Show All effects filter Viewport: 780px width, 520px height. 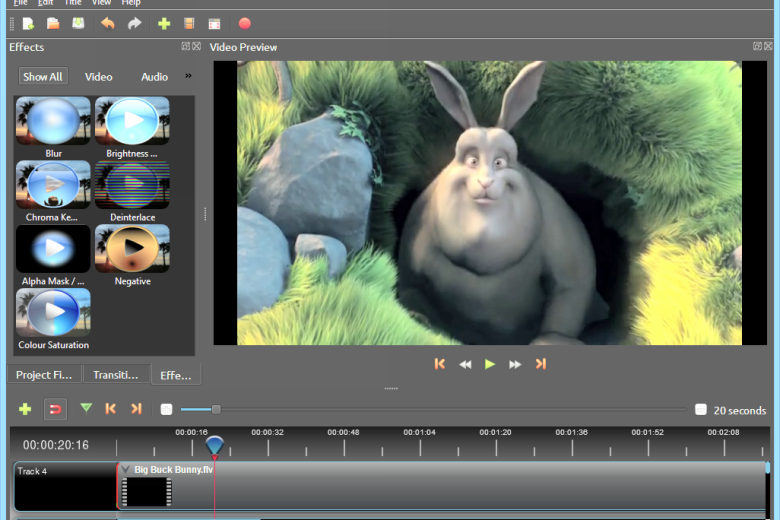[43, 77]
